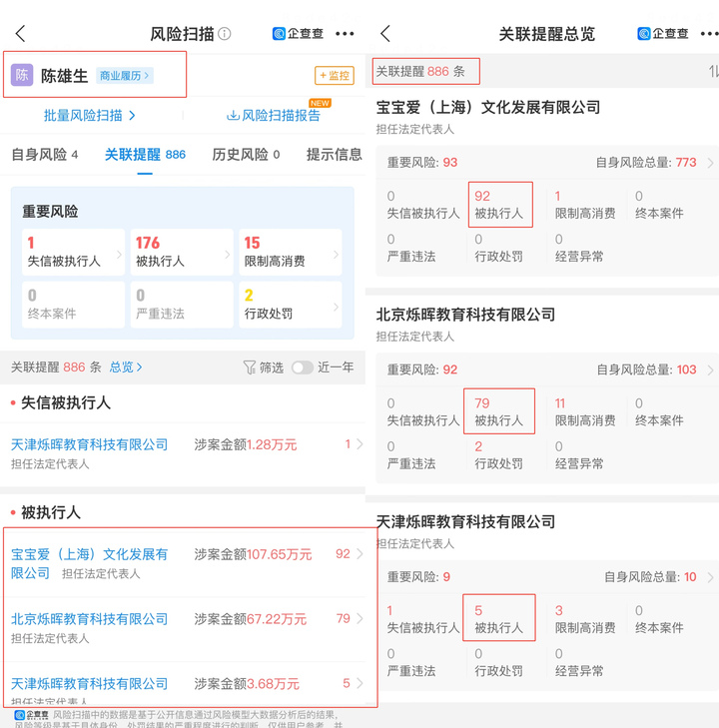719x728 pixels.
Task: Tap 陈雄生 name text
Action: coord(64,76)
